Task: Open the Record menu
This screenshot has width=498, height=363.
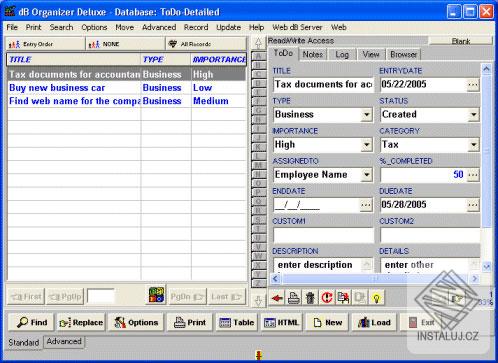Action: click(196, 27)
